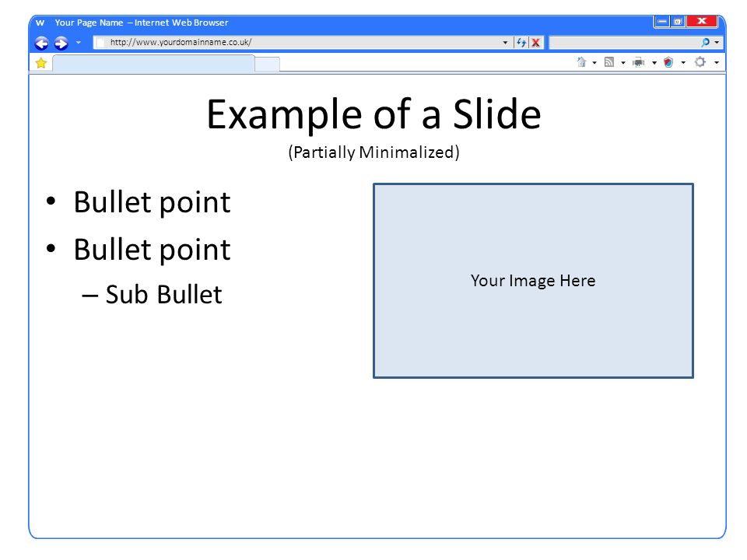Refresh the page with the blue arrows
Screen dimensions: 747x560
coord(521,43)
